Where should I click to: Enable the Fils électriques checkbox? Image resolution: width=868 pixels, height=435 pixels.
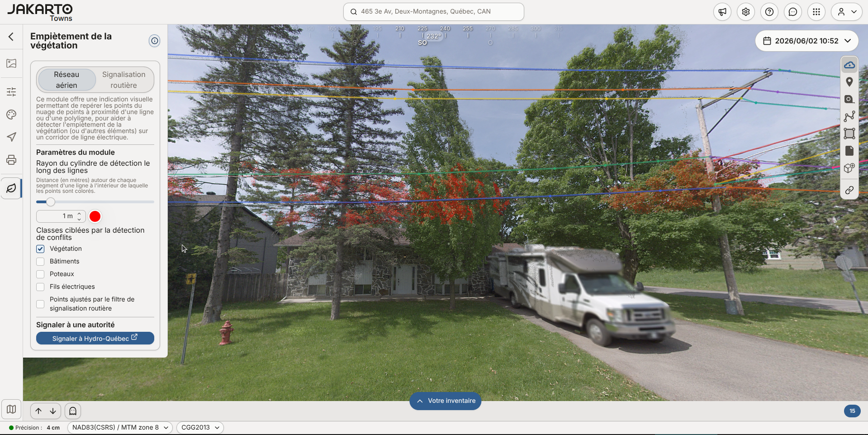coord(40,287)
